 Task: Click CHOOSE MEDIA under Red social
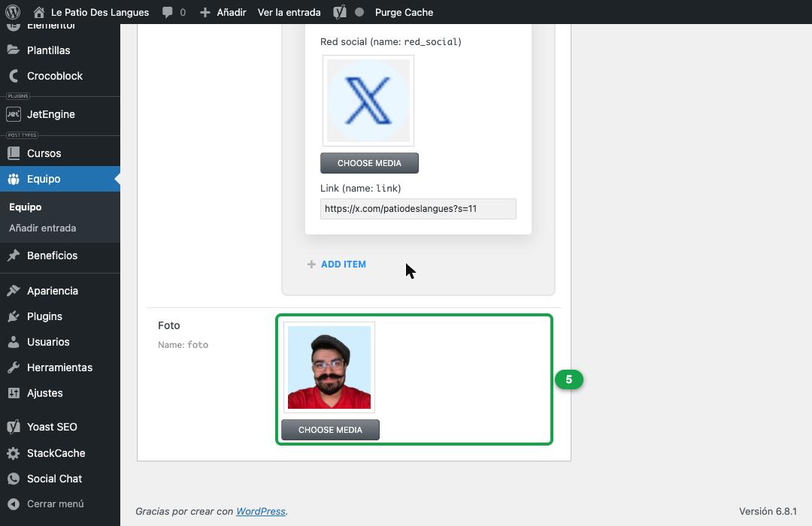click(x=369, y=163)
